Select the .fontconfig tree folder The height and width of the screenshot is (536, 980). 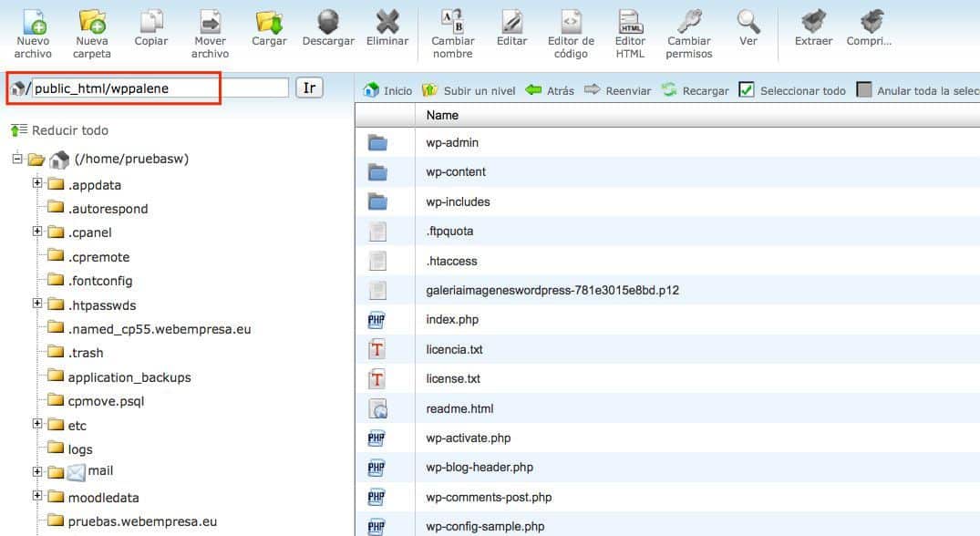tap(90, 281)
